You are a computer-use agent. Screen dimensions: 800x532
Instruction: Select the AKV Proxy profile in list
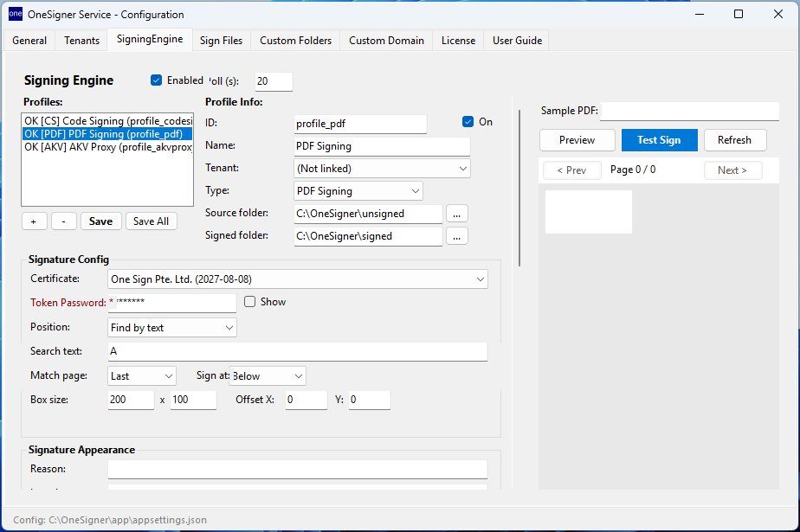click(x=107, y=147)
